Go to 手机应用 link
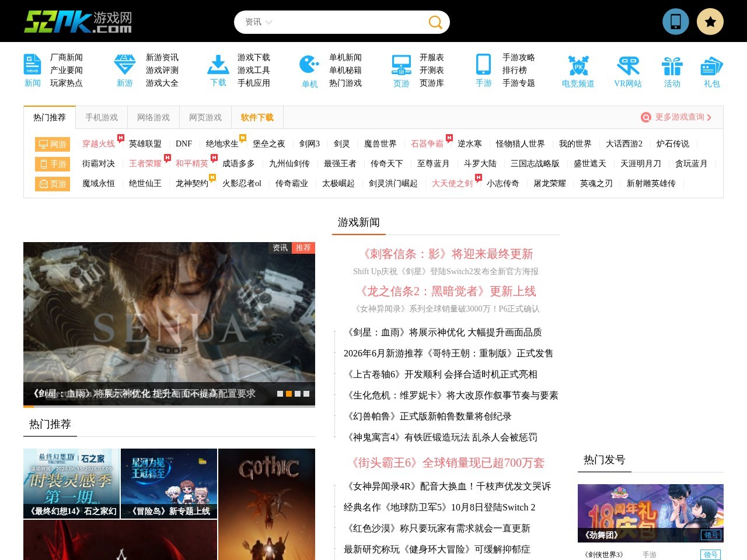 tap(254, 83)
